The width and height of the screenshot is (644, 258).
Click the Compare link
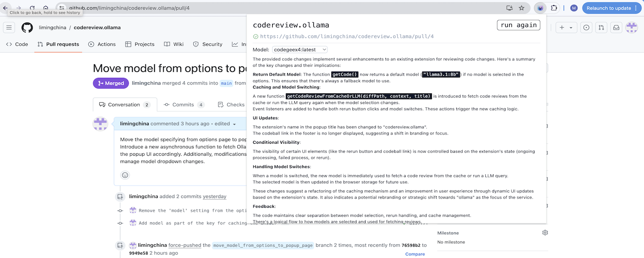click(415, 254)
